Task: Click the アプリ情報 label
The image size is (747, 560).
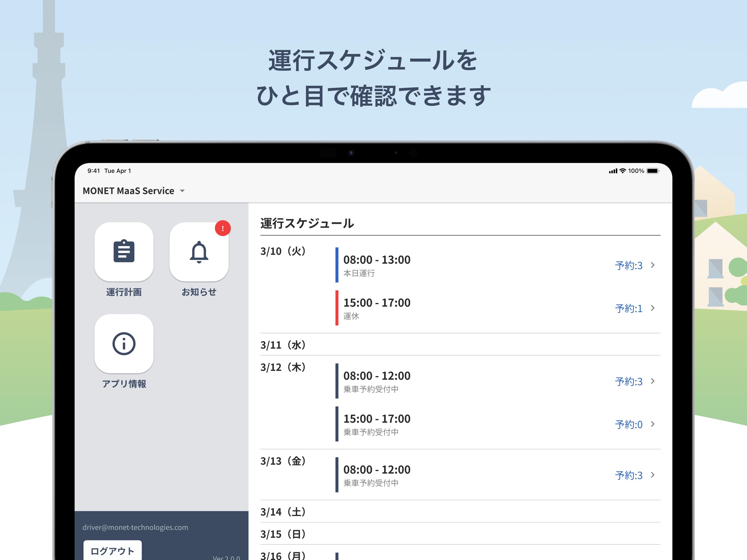Action: click(x=124, y=384)
